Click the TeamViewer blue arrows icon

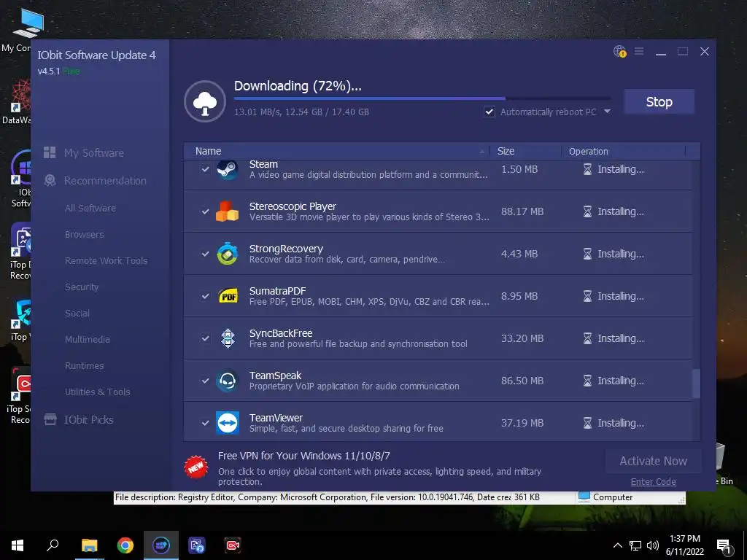coord(228,423)
